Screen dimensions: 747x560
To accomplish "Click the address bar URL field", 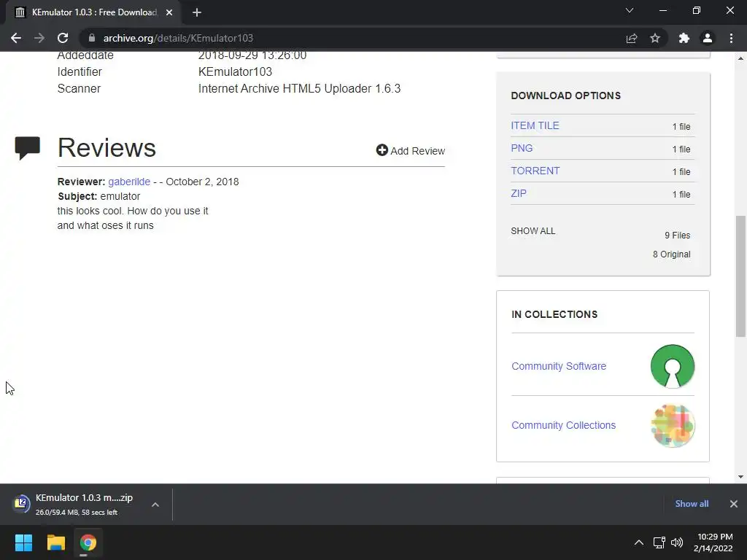I will point(352,38).
